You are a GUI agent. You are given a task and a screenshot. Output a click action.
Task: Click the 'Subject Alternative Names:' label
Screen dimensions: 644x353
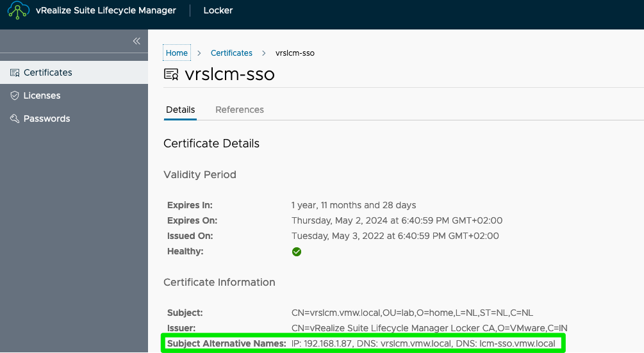tap(227, 343)
